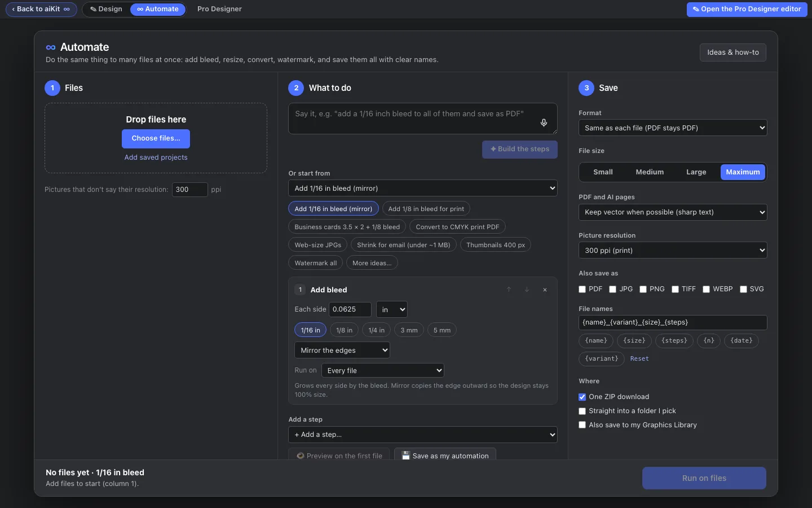Image resolution: width=812 pixels, height=508 pixels.
Task: Select Maximum file size
Action: [x=743, y=172]
